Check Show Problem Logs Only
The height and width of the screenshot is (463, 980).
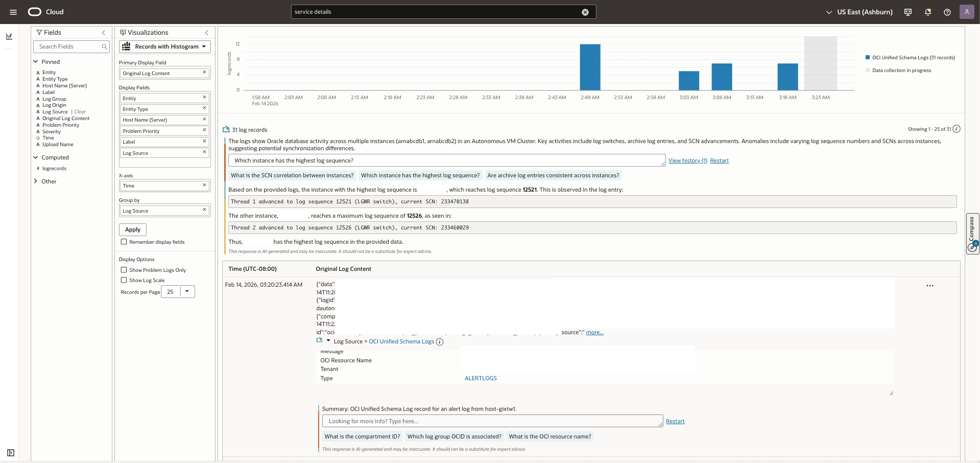124,270
